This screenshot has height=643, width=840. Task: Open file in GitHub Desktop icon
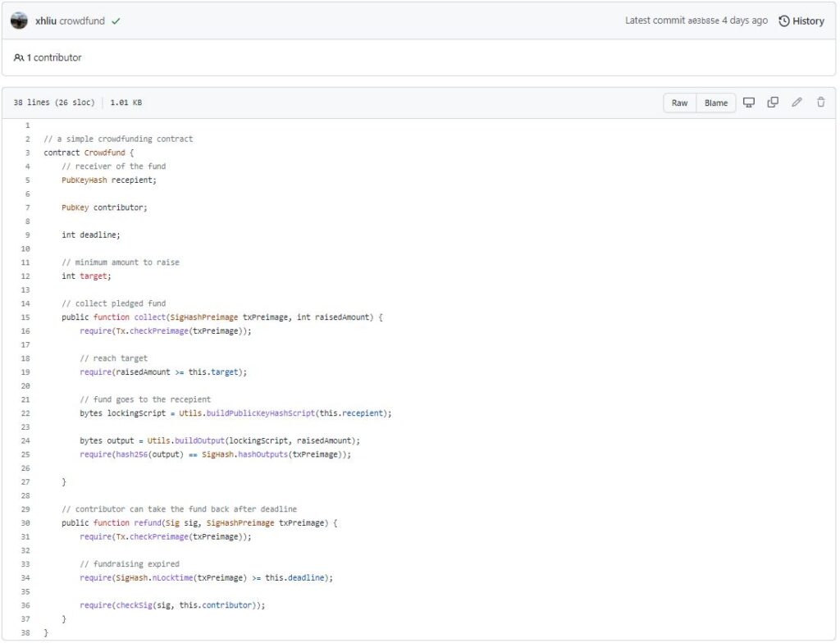pos(748,103)
